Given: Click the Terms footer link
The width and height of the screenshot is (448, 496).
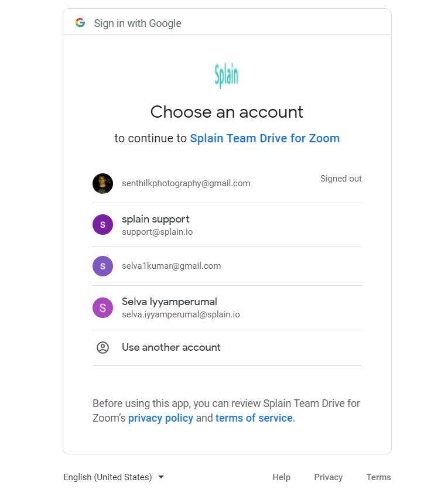Looking at the screenshot, I should point(378,477).
